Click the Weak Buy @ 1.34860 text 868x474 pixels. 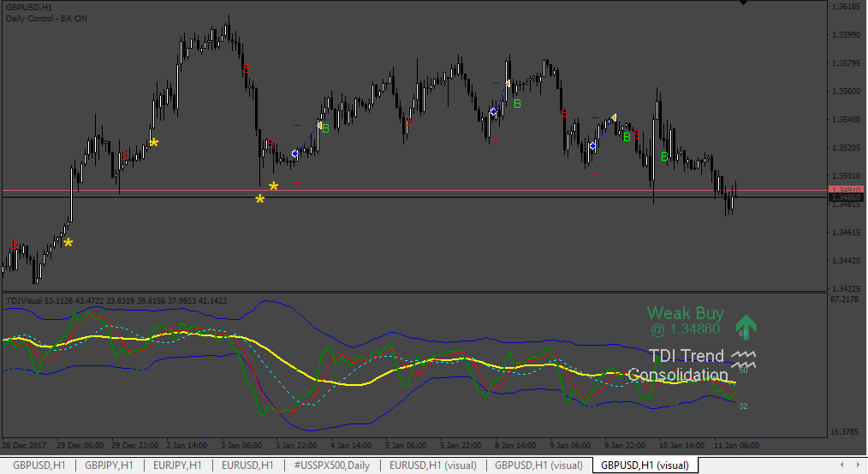click(x=686, y=321)
